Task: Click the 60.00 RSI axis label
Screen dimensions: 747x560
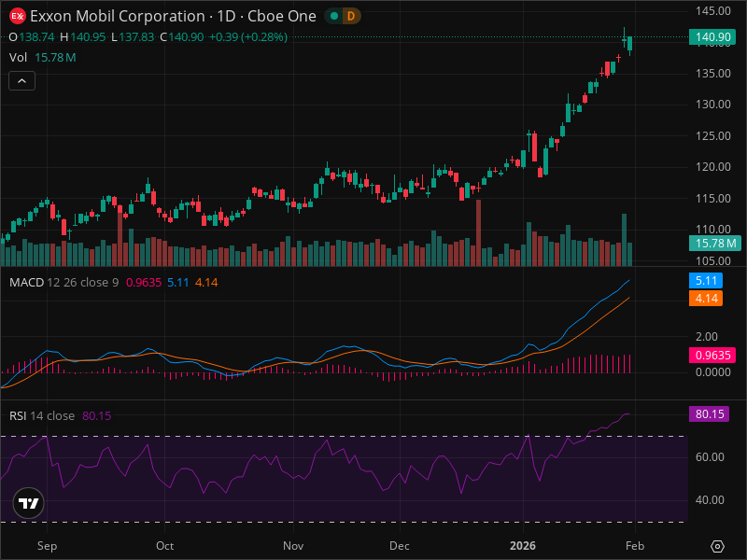Action: [x=710, y=457]
